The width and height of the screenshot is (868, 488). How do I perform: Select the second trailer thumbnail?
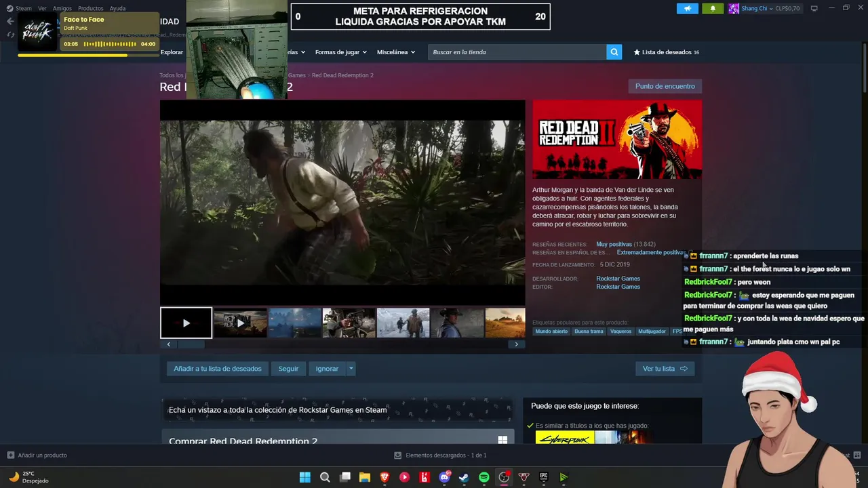(x=240, y=323)
